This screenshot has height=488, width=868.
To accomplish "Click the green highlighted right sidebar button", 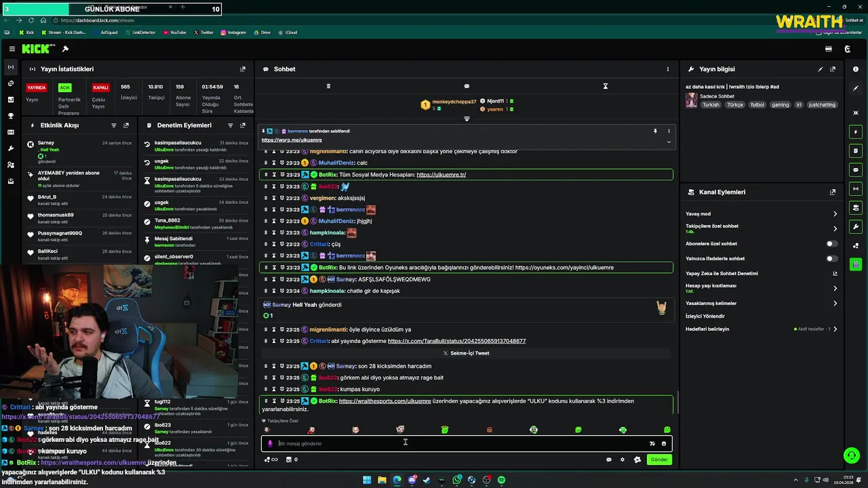I will [856, 264].
